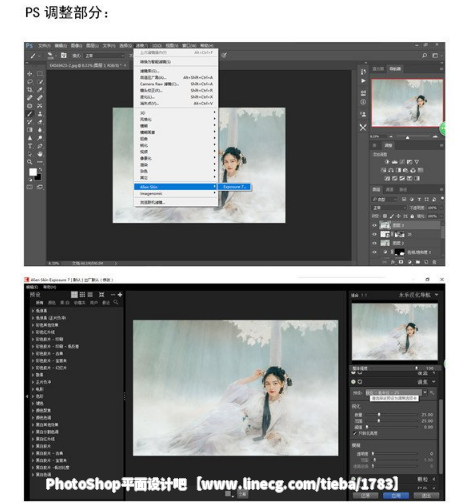
Task: Click the Navigator preview thumbnail in Photoshop
Action: (407, 103)
